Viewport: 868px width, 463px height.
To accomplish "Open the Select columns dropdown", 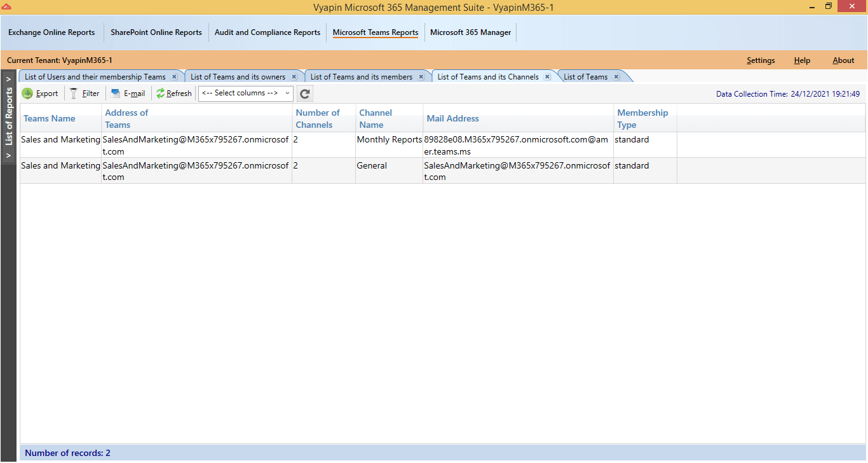I will click(x=246, y=93).
